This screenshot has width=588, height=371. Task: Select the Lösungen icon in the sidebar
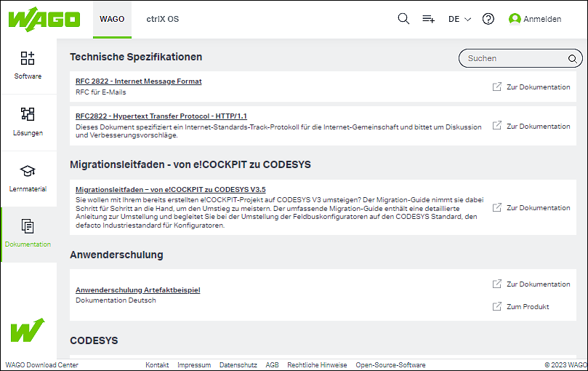click(x=28, y=114)
